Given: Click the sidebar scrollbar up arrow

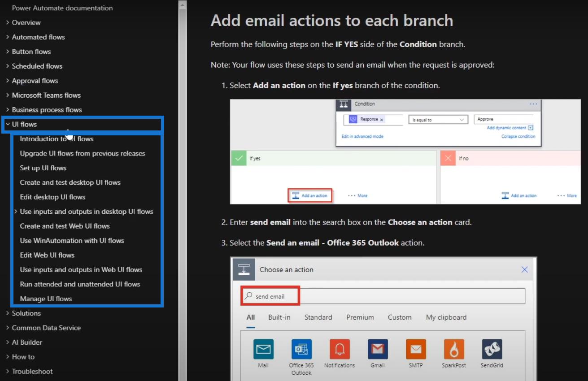Looking at the screenshot, I should [x=182, y=5].
